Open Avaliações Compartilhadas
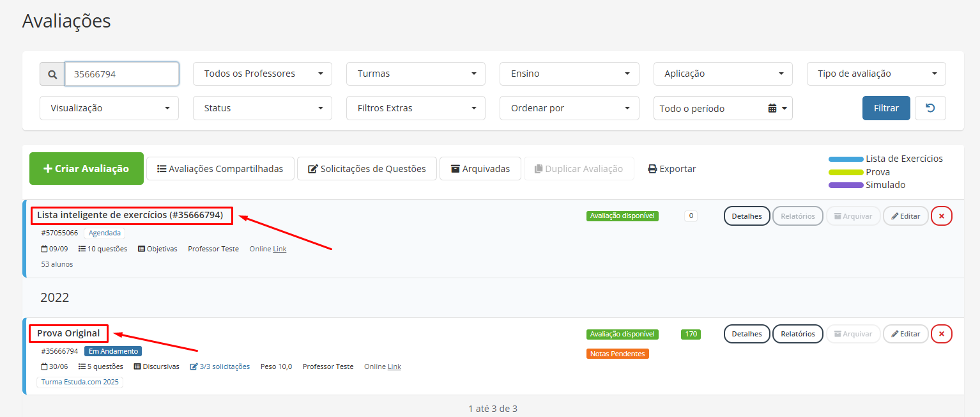 (220, 169)
